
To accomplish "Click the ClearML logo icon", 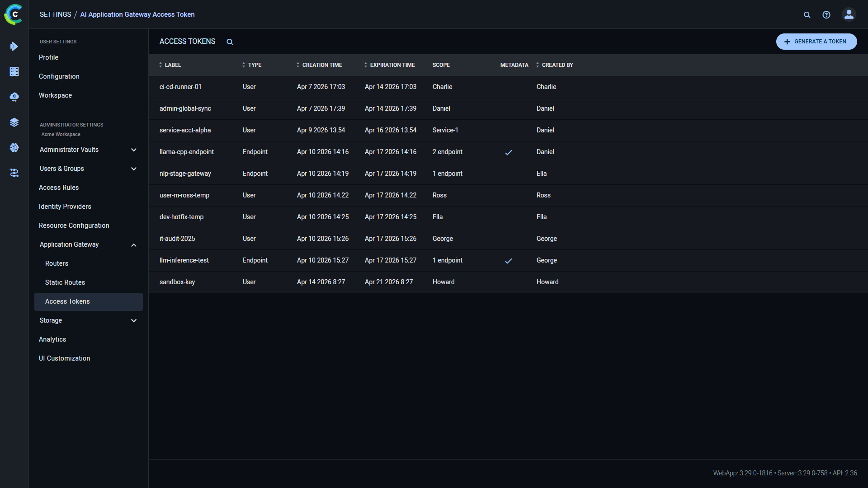I will [x=14, y=14].
